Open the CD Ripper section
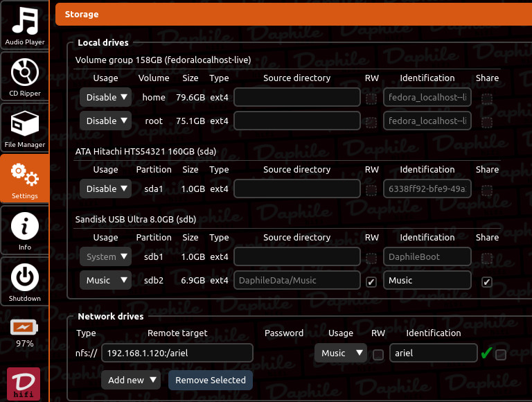This screenshot has height=402, width=532. [24, 77]
